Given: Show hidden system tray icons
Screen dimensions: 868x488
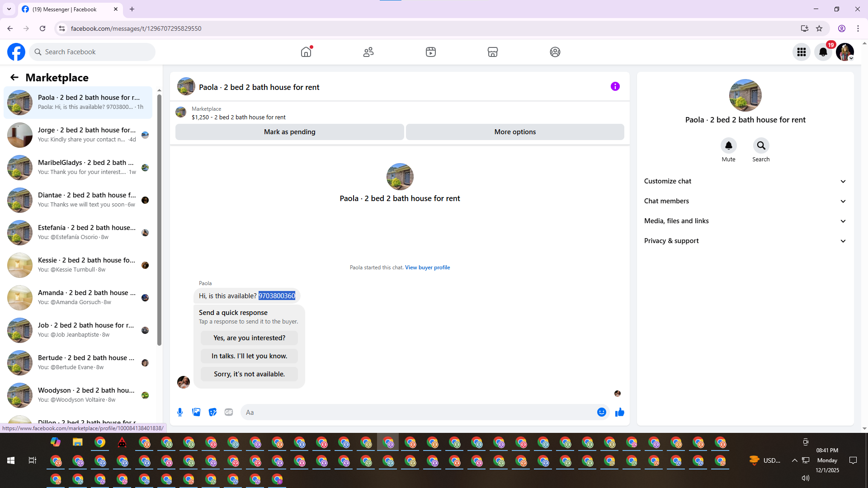Looking at the screenshot, I should pyautogui.click(x=794, y=460).
